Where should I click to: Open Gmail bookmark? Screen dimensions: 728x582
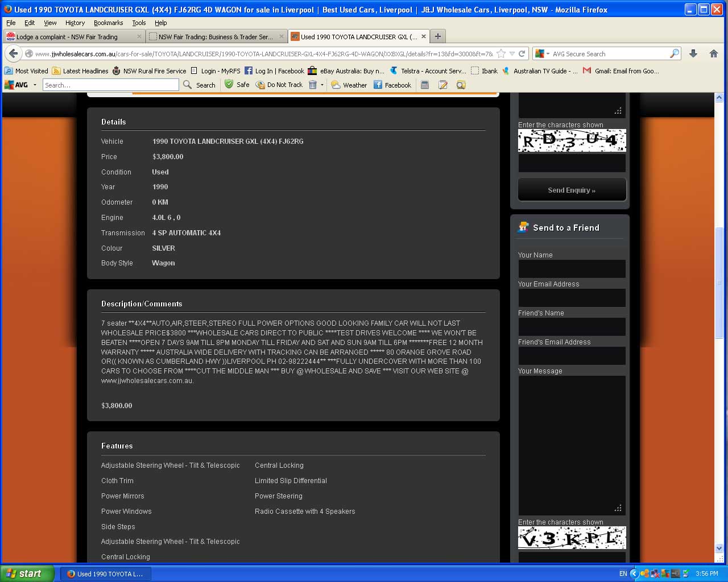pyautogui.click(x=621, y=71)
